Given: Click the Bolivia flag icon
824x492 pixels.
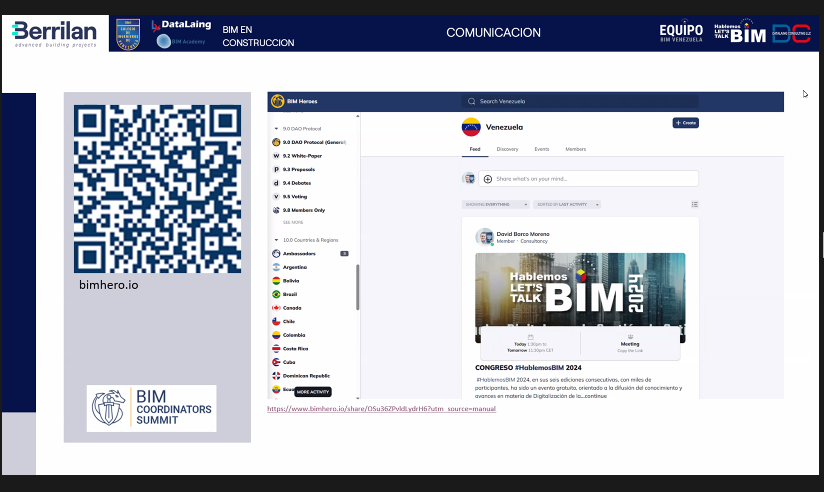Looking at the screenshot, I should (276, 281).
